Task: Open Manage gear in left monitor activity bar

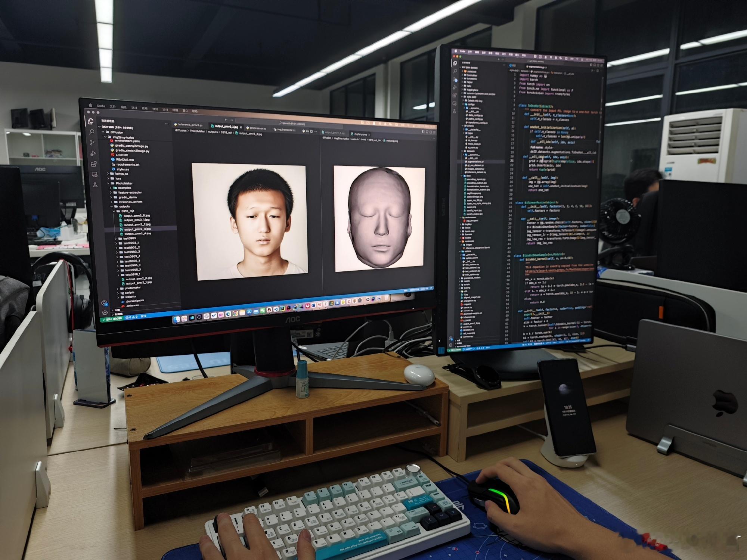Action: click(105, 312)
